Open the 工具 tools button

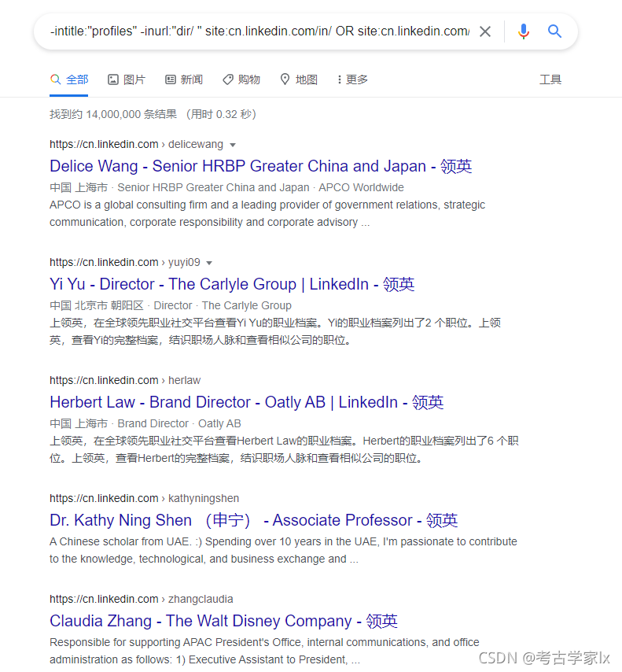point(550,79)
